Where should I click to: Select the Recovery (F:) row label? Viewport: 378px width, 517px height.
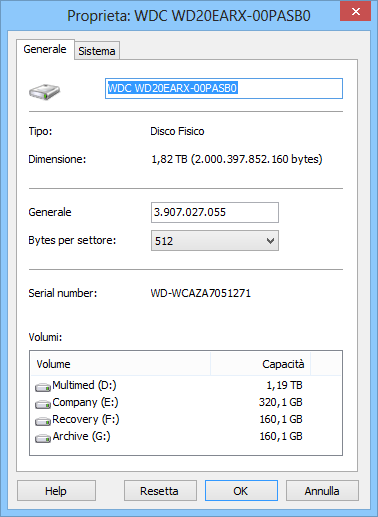pos(86,419)
